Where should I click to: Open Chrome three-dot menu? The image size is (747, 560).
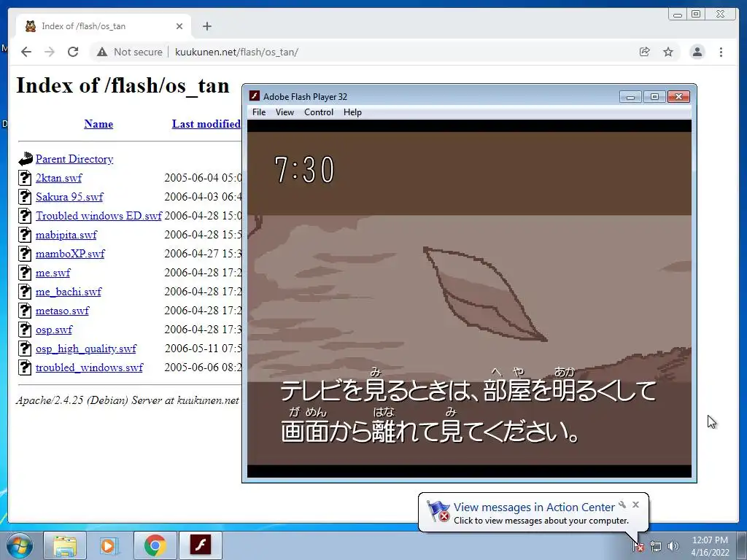721,52
